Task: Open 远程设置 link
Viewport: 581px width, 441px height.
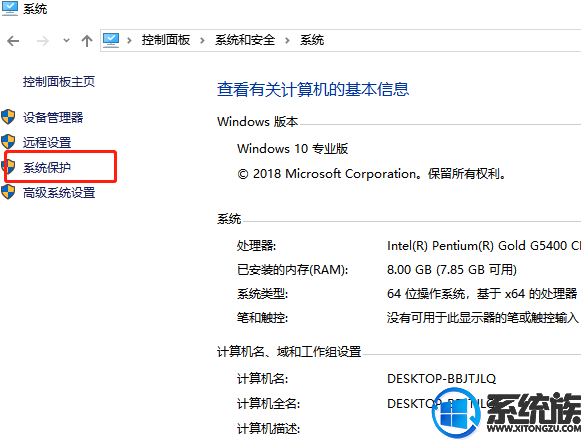Action: coord(47,142)
